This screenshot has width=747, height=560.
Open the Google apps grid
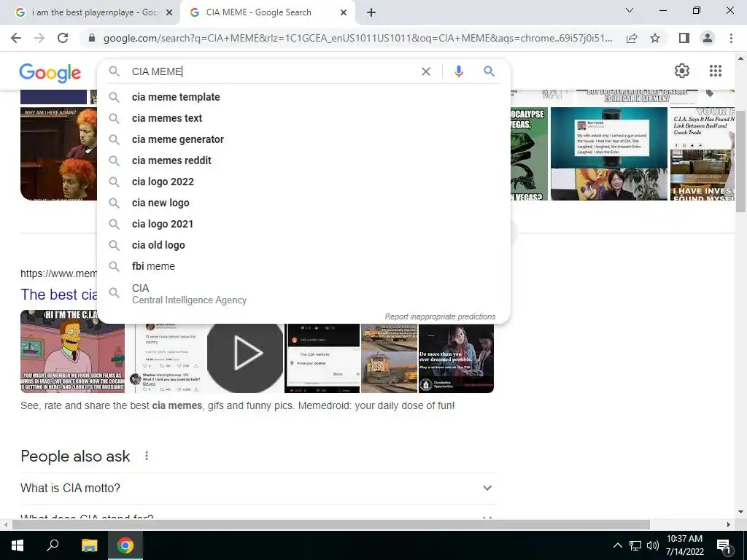point(715,71)
